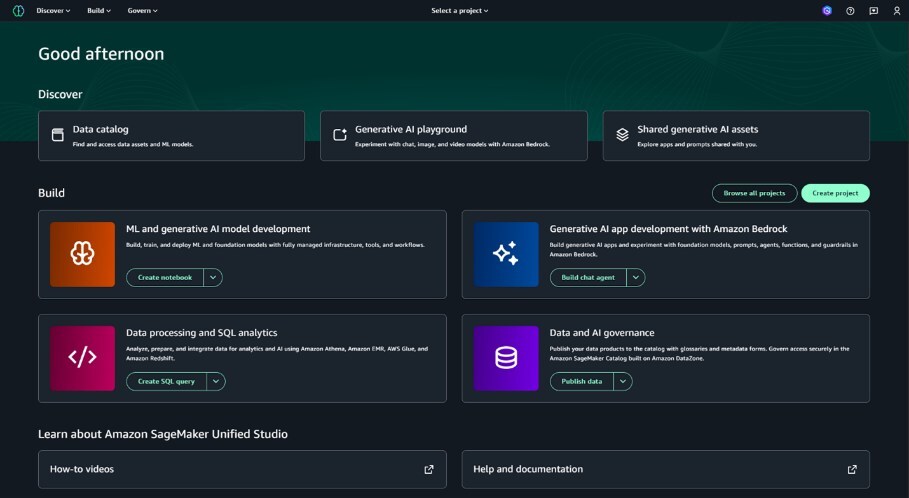Open the feedback chat icon
909x498 pixels.
[873, 10]
